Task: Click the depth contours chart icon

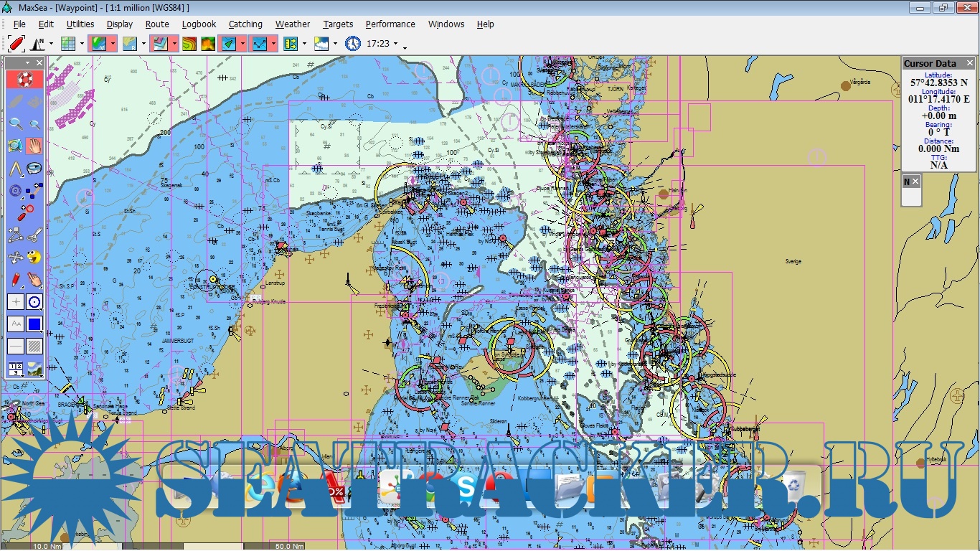Action: coord(189,44)
